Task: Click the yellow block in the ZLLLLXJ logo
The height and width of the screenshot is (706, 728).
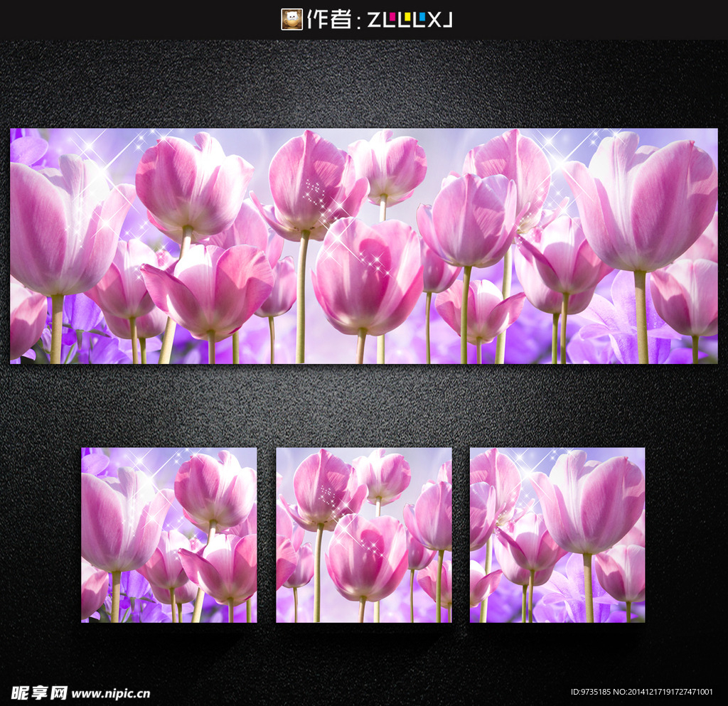Action: tap(408, 17)
